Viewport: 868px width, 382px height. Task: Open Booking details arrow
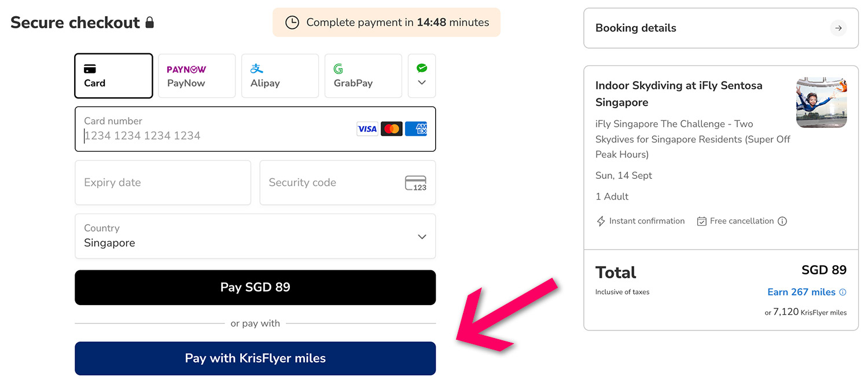[x=838, y=28]
